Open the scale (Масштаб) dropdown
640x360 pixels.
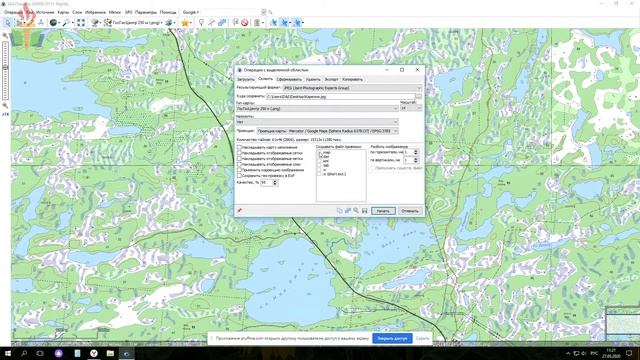(411, 108)
